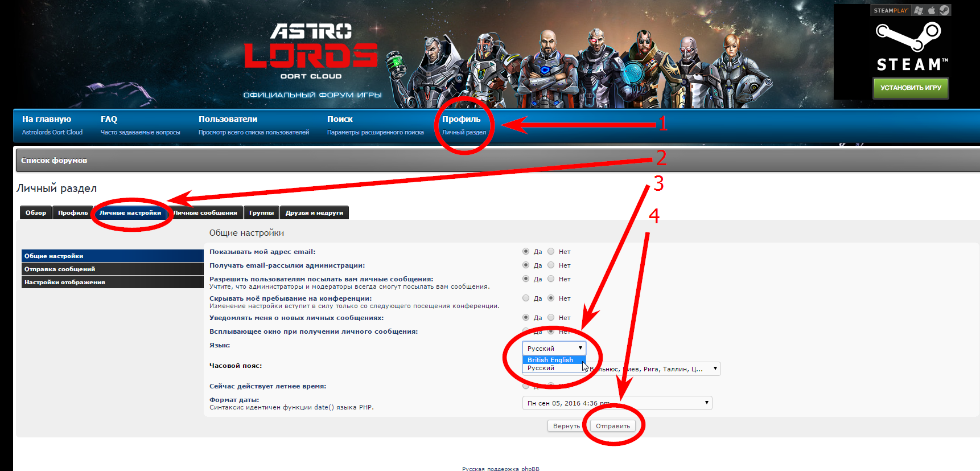The image size is (980, 471).
Task: Click the Astro Lords logo
Action: 311,51
